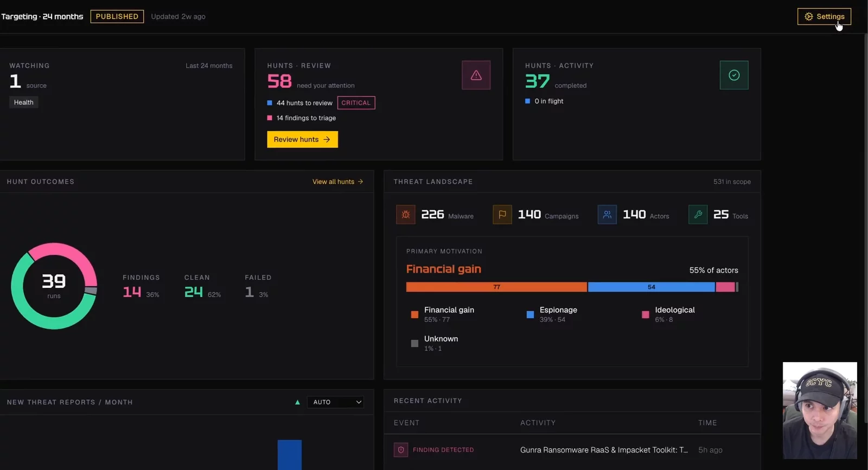Click the Malware bug icon
The width and height of the screenshot is (868, 470).
406,215
